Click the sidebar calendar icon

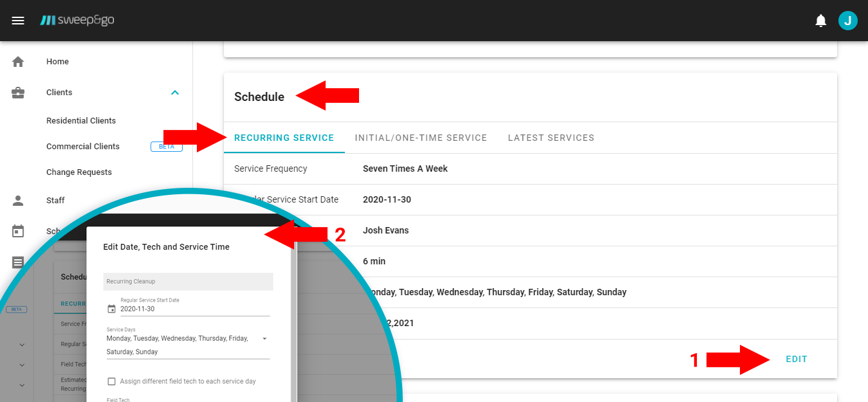coord(18,231)
